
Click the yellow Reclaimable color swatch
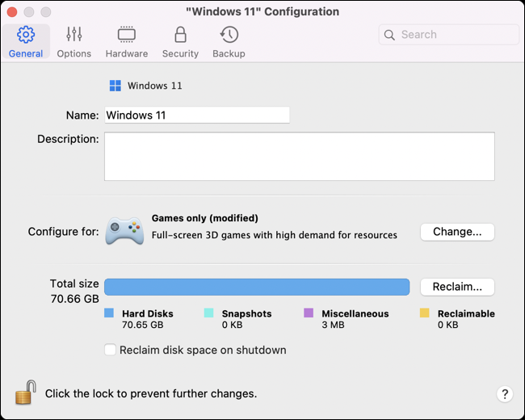pos(425,313)
